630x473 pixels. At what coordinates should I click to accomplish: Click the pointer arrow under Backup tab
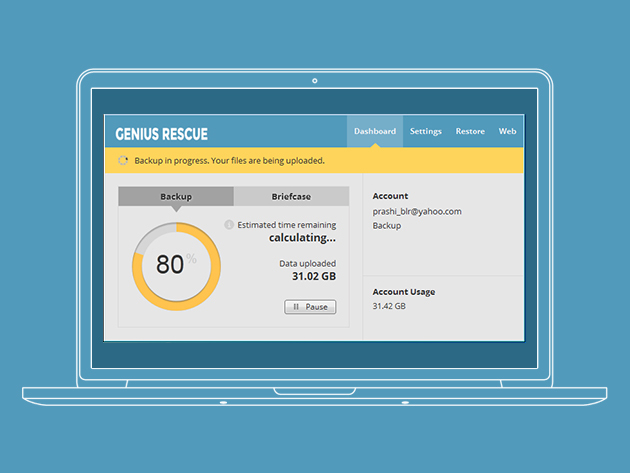point(176,209)
